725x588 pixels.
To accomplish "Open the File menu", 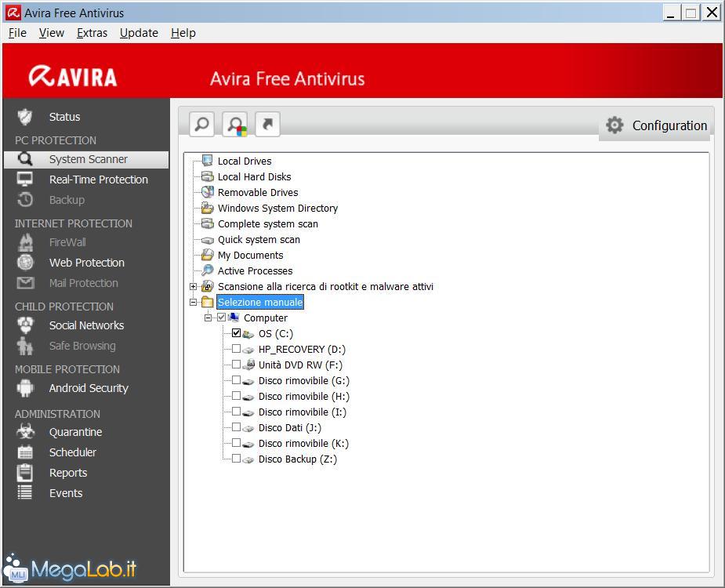I will (17, 33).
